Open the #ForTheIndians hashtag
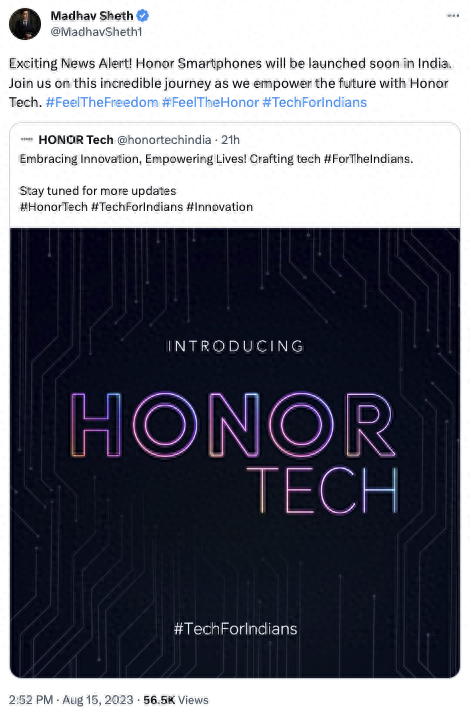The image size is (471, 718). tap(368, 159)
